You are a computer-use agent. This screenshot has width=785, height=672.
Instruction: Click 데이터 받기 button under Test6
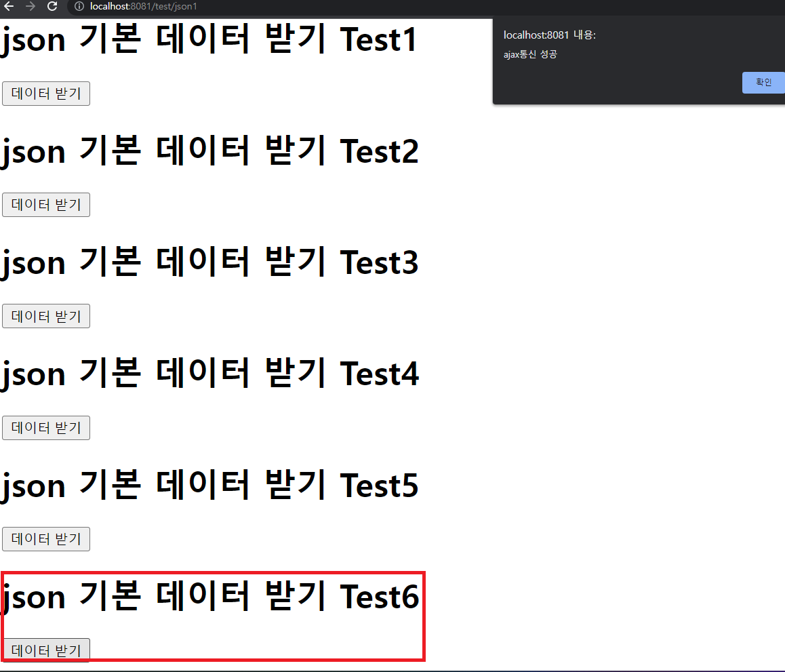click(46, 650)
